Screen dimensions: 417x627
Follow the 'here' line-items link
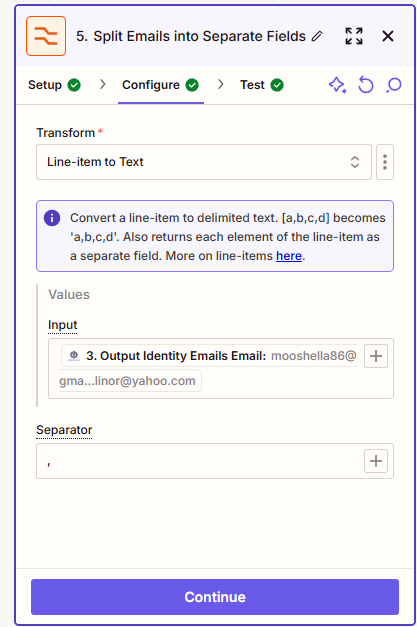[289, 256]
